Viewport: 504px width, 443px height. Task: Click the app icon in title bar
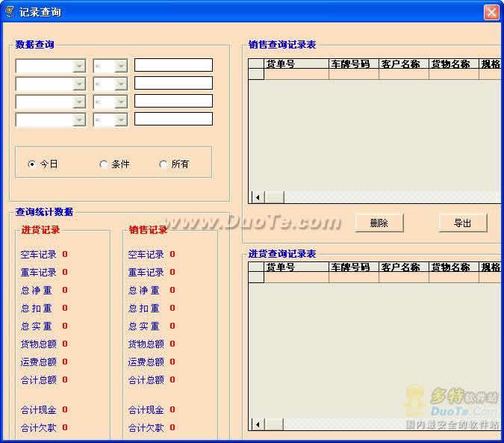[x=9, y=12]
